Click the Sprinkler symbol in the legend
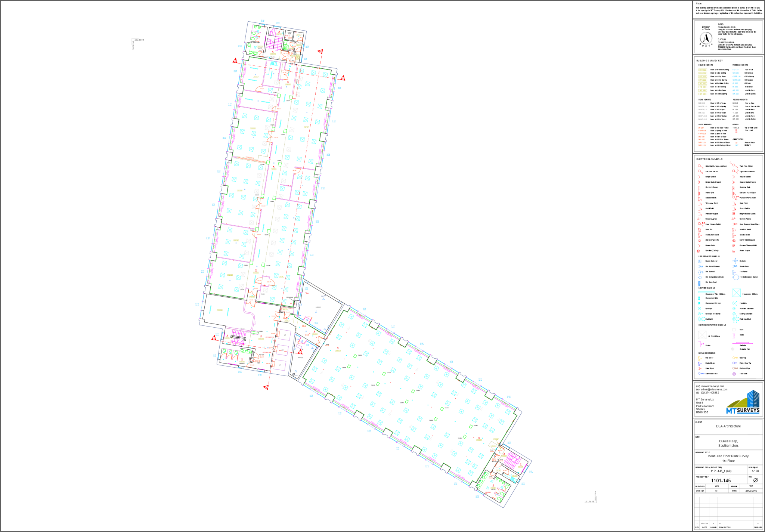The image size is (765, 532). [735, 261]
